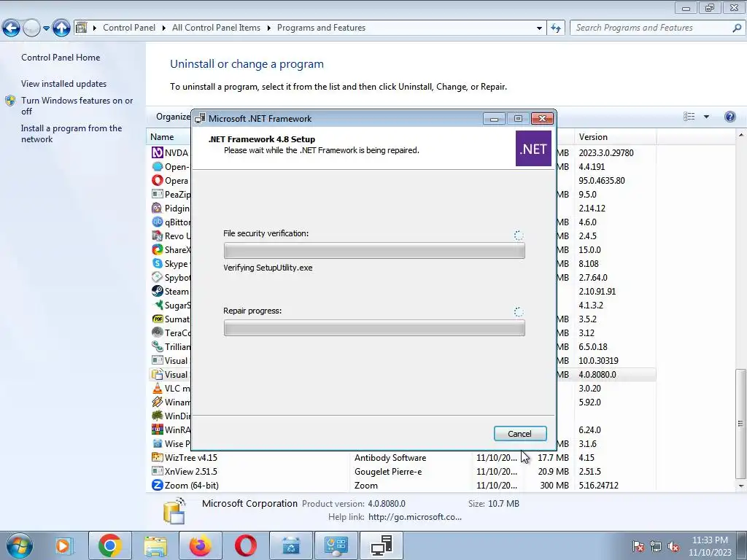Image resolution: width=747 pixels, height=560 pixels.
Task: Open the Organize menu
Action: (173, 117)
